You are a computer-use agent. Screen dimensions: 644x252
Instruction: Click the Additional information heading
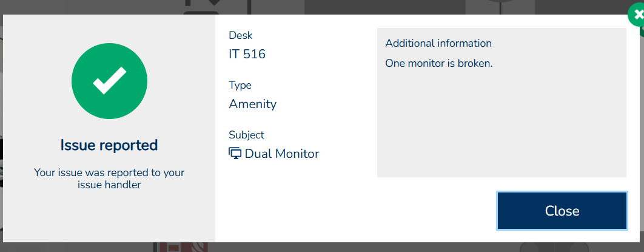tap(438, 43)
